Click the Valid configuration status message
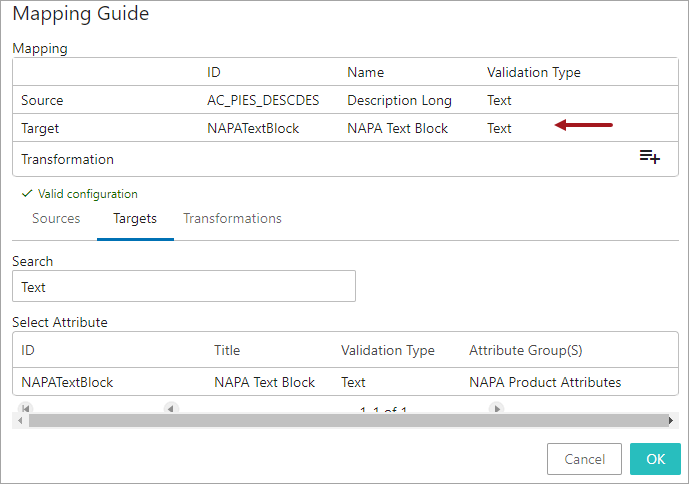689x484 pixels. click(80, 193)
